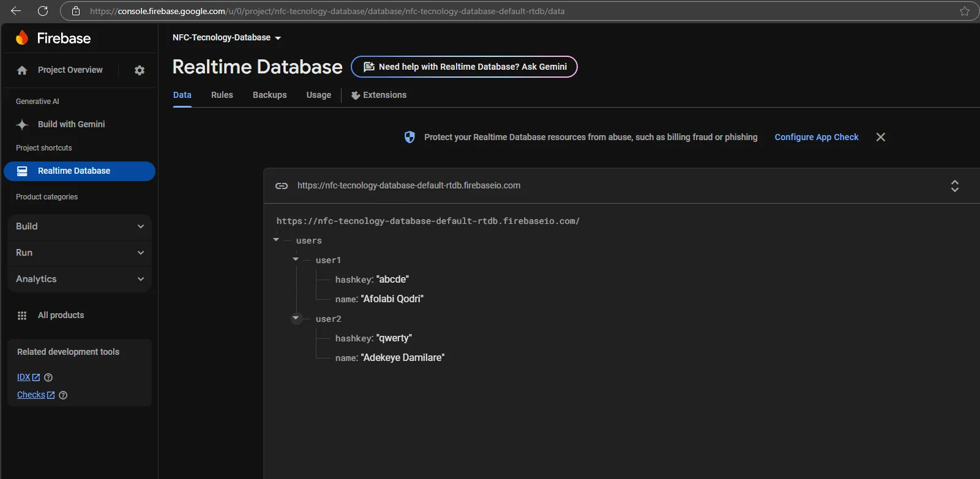Click the hashkey value "qwerty"
The image size is (980, 479).
pos(394,338)
